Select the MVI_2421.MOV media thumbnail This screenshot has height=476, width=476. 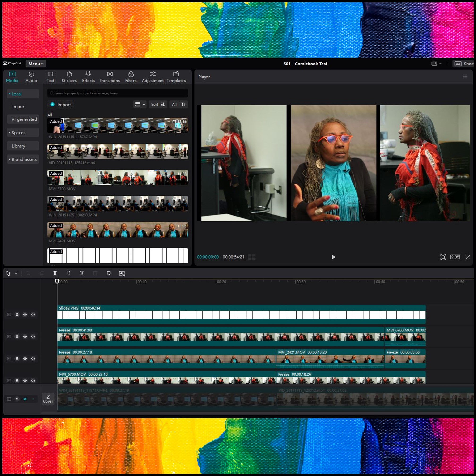coord(118,230)
